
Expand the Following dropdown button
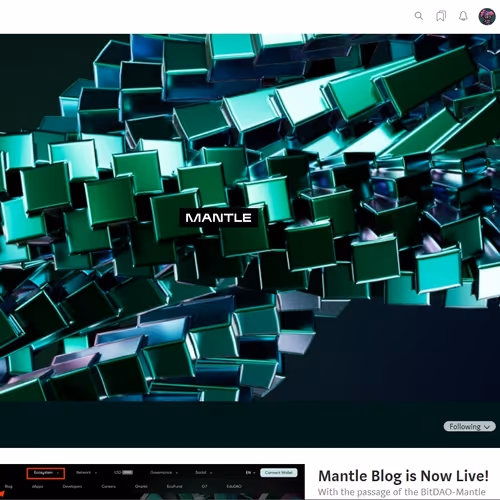pyautogui.click(x=469, y=426)
